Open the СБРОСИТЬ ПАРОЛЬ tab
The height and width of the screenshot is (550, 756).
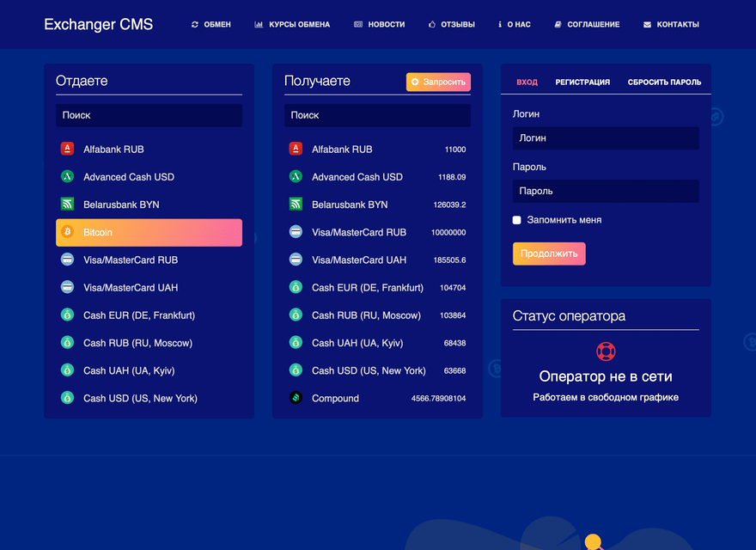tap(664, 82)
